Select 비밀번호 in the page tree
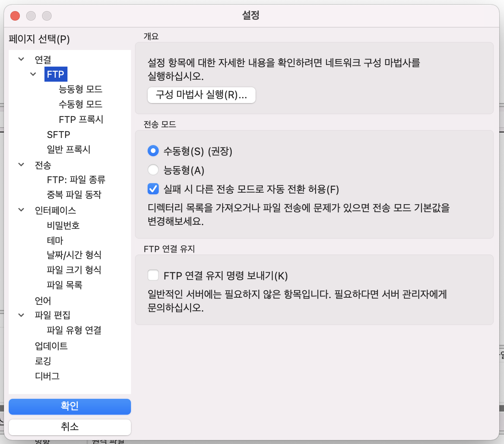504x444 pixels. point(63,226)
